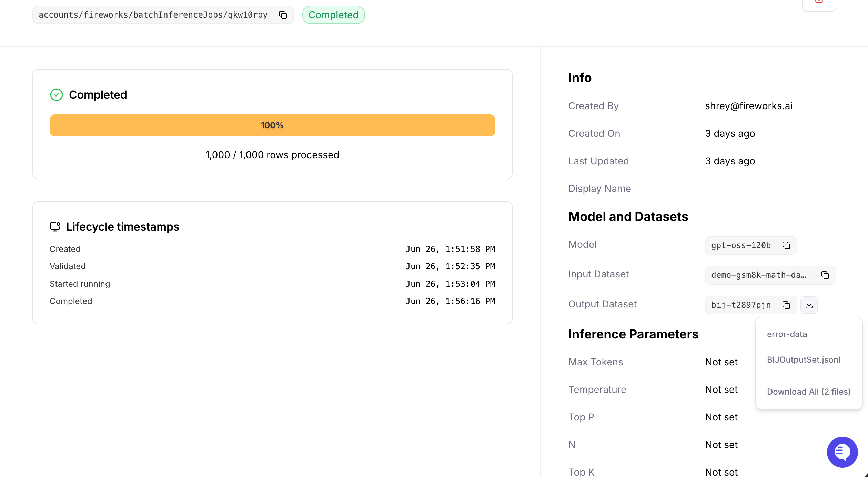Click the bij-t2897pjn output dataset chip

(751, 305)
